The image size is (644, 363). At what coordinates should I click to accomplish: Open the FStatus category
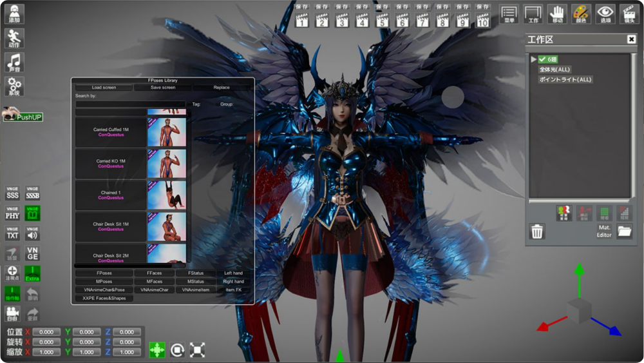coord(196,273)
